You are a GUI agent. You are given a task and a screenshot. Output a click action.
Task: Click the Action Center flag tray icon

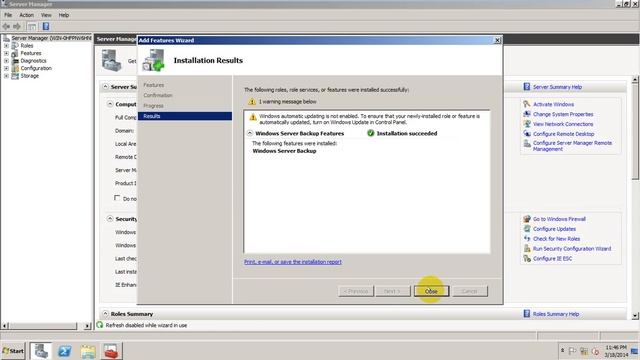tap(572, 351)
